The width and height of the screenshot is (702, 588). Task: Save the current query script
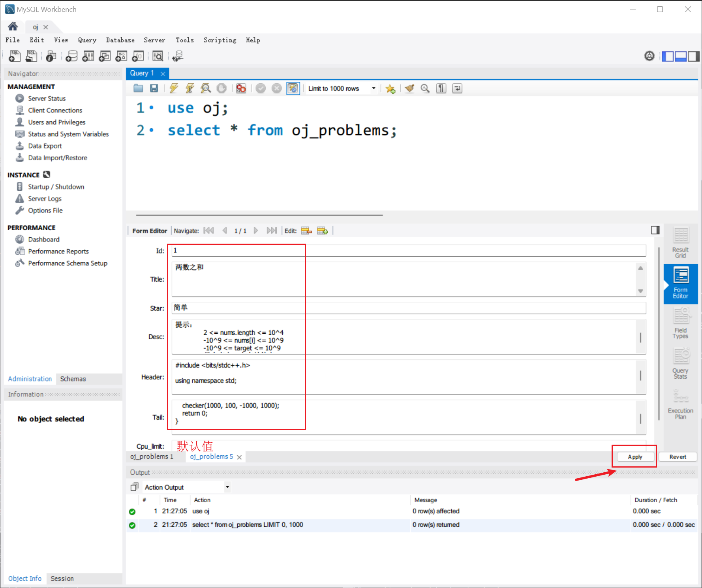point(154,88)
